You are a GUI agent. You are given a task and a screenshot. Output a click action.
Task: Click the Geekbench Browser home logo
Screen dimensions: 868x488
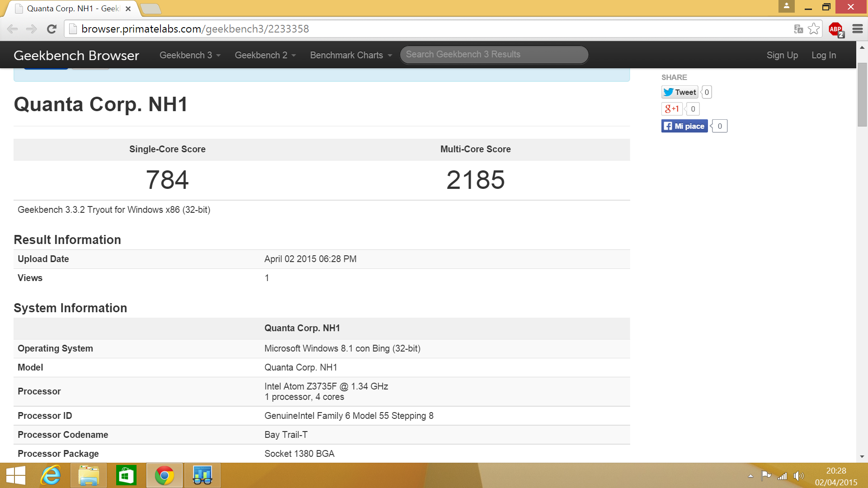[x=76, y=55]
